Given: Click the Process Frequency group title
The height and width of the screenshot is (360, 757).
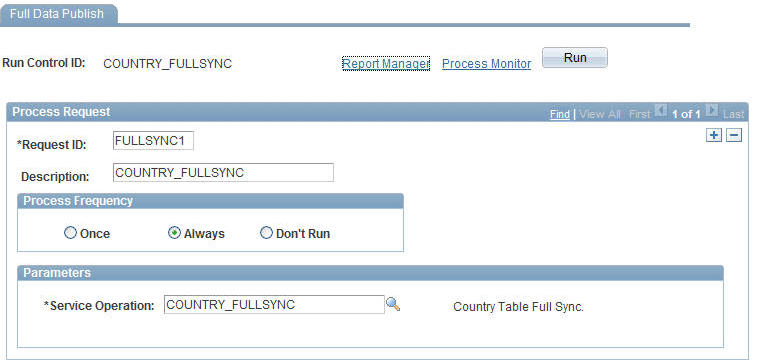Looking at the screenshot, I should coord(78,201).
